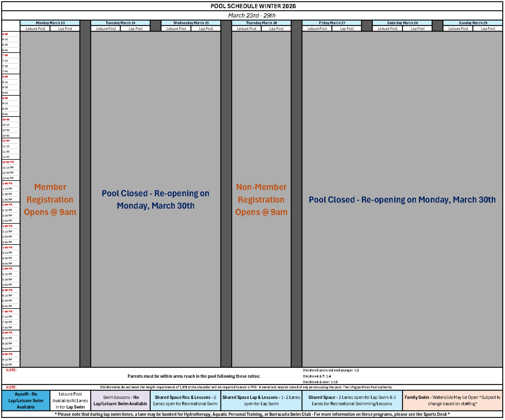Click the Pool Closed notice spanning Friday-Sunday
This screenshot has width=505, height=420.
pos(402,200)
